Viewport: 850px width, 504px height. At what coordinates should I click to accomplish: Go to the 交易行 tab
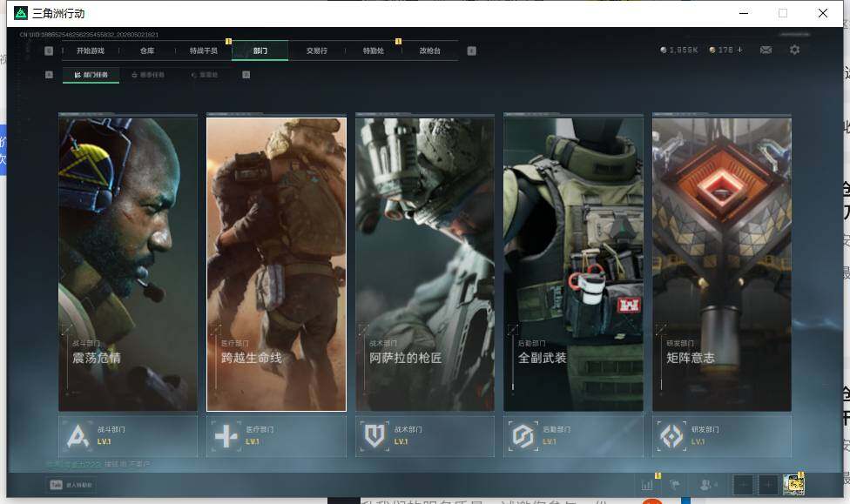pos(317,50)
